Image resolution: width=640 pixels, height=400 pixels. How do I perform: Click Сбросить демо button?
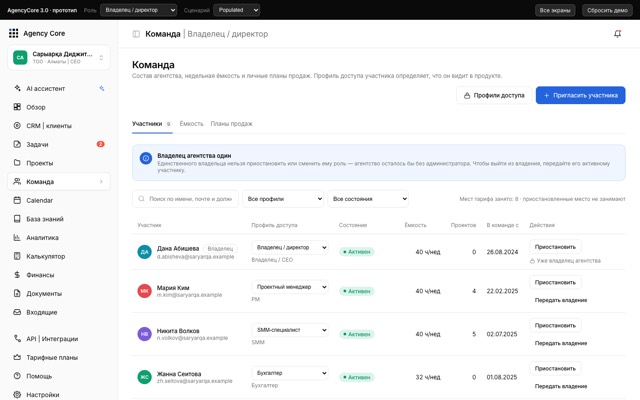(x=607, y=10)
